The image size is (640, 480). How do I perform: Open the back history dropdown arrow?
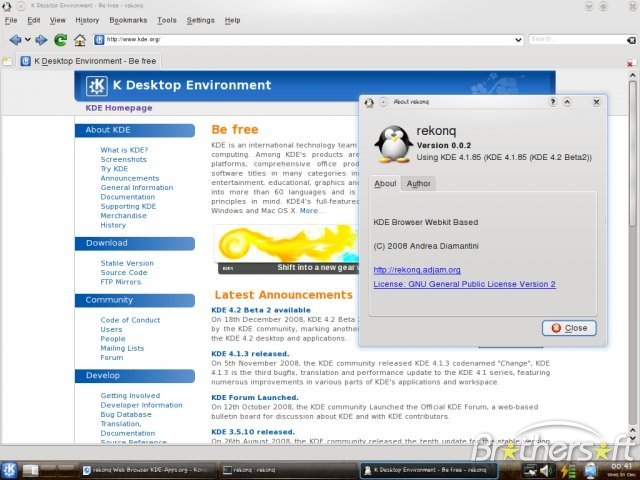[26, 40]
